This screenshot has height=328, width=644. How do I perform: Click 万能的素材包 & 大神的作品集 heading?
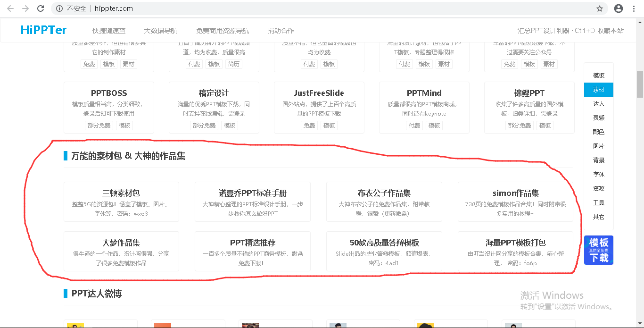coord(128,156)
